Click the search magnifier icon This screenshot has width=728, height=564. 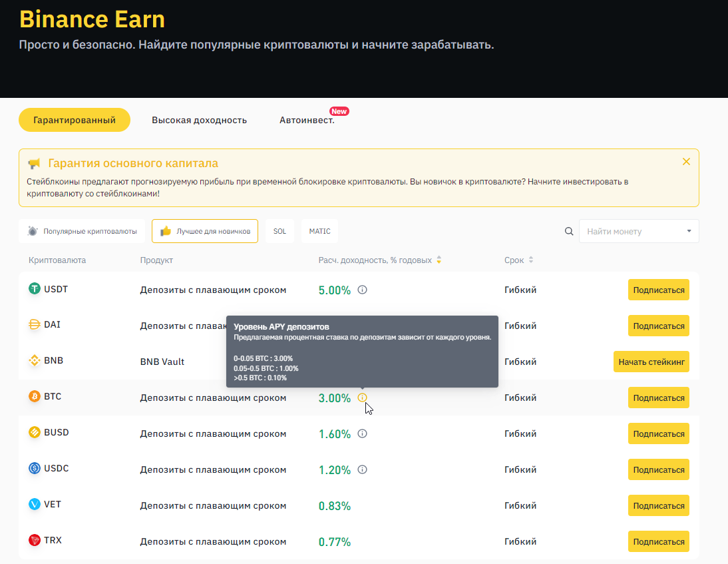point(569,231)
